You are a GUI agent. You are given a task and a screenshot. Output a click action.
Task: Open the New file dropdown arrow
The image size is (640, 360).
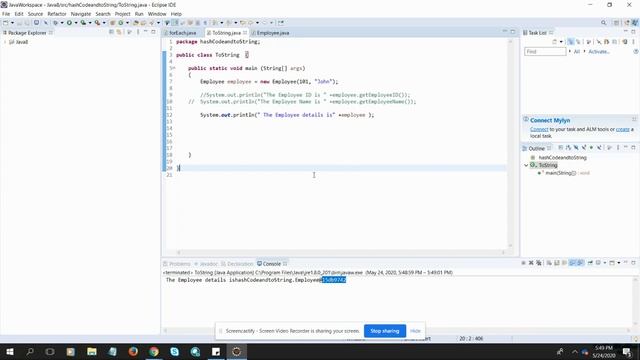tap(12, 23)
